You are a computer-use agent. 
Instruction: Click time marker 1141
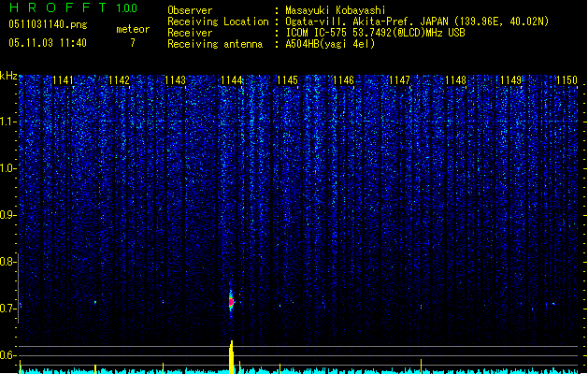[63, 80]
